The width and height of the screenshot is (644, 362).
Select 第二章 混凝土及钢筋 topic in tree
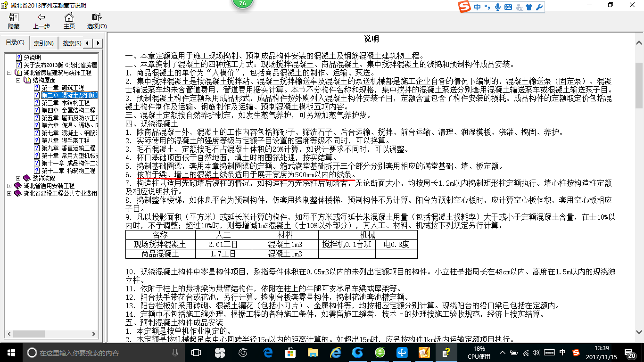click(x=69, y=95)
